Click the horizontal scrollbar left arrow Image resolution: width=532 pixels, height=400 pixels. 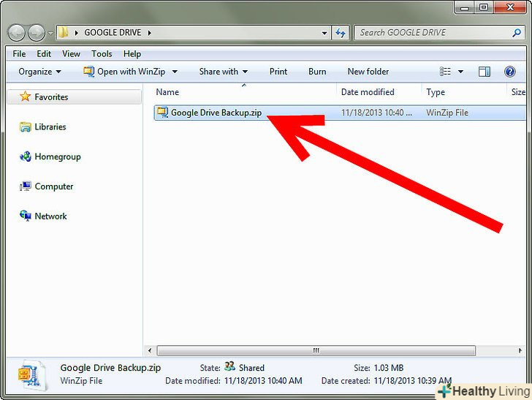(150, 350)
